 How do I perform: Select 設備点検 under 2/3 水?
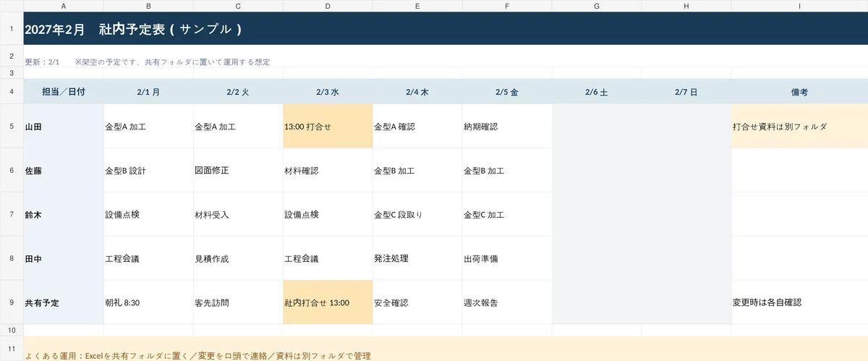(x=328, y=215)
